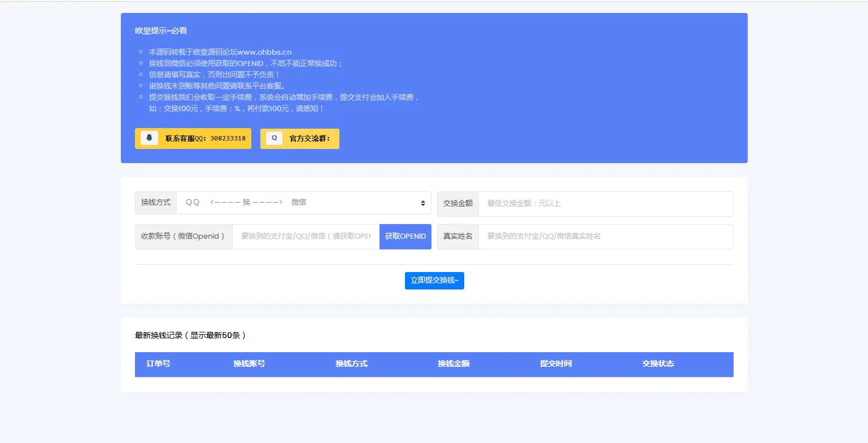Viewport: 868px width, 443px height.
Task: Click the www.ohbbs.cn source forum text
Action: click(x=265, y=51)
